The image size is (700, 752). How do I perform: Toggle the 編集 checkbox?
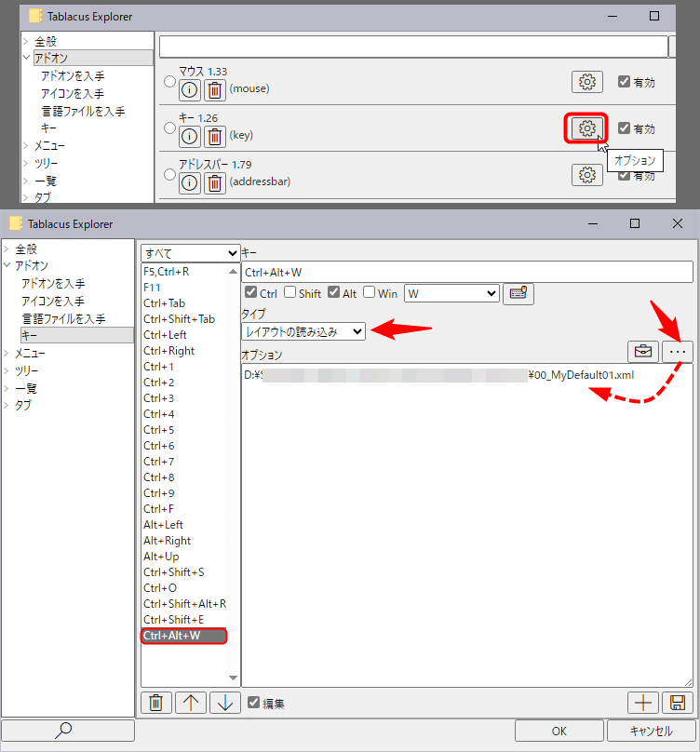coord(254,703)
